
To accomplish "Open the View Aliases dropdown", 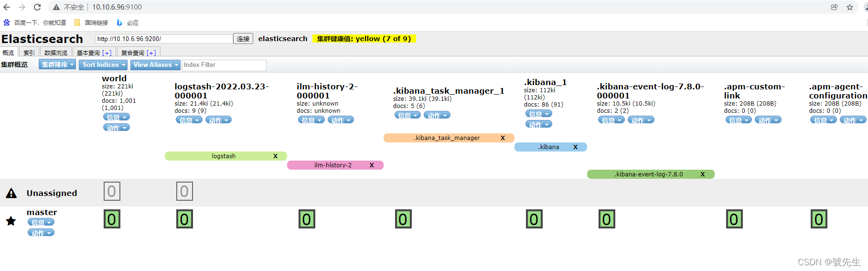I will coord(155,65).
